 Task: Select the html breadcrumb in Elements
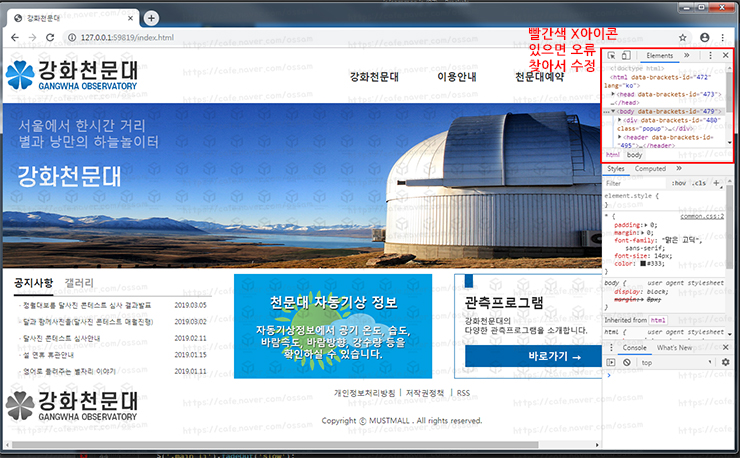click(x=613, y=155)
